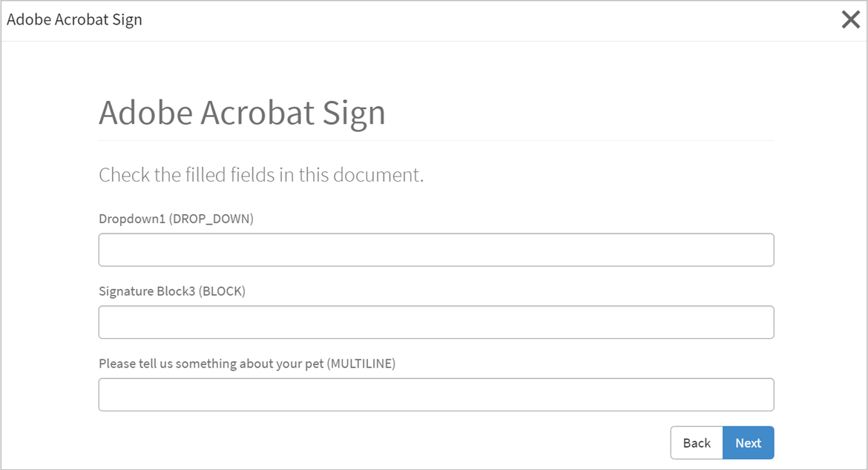
Task: Click the Dropdown1 (DROP_DOWN) label text
Action: (176, 219)
